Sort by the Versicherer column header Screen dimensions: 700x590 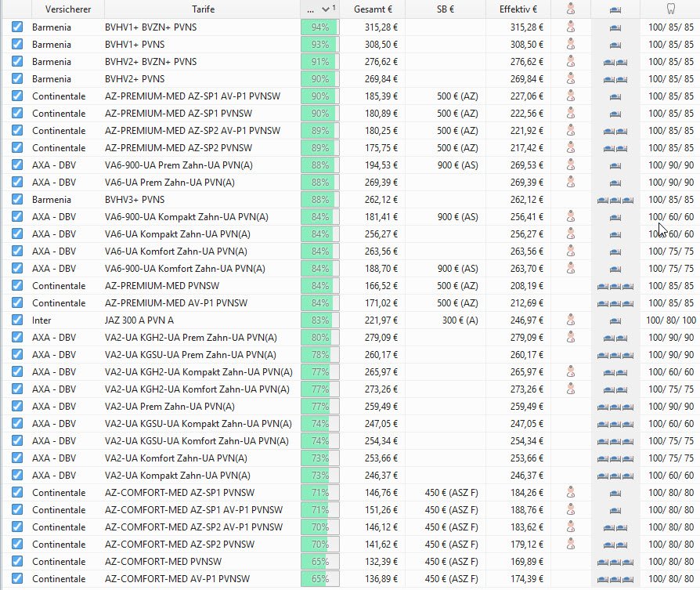pos(68,9)
